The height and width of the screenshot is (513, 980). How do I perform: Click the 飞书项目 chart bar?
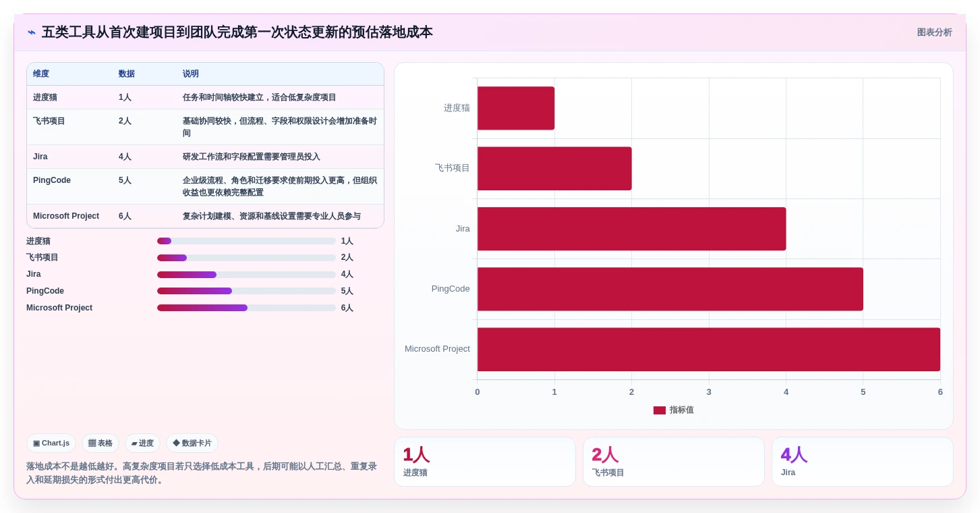pyautogui.click(x=554, y=169)
